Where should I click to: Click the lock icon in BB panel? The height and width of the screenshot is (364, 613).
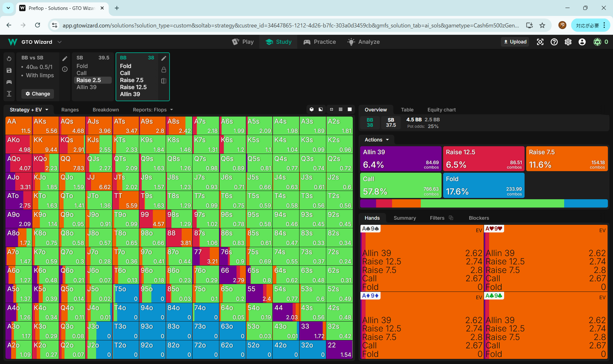(163, 70)
